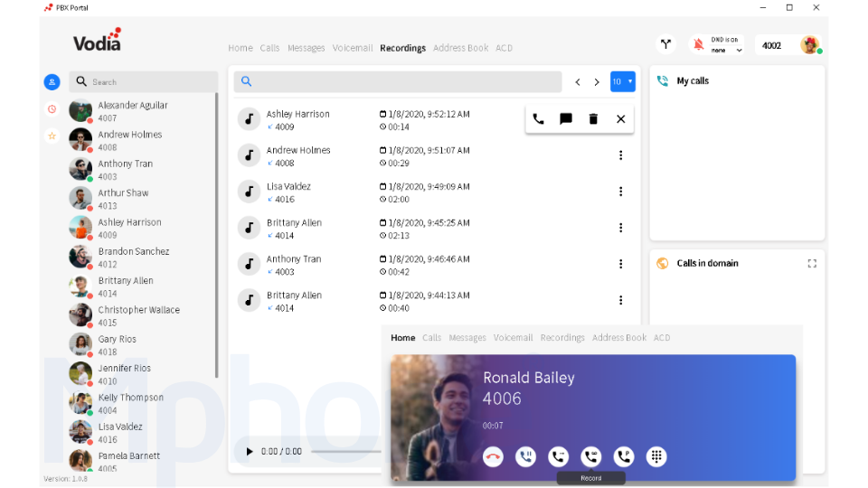This screenshot has height=488, width=868.
Task: Open options for Brittany Allen 9:45:25 recording
Action: 620,228
